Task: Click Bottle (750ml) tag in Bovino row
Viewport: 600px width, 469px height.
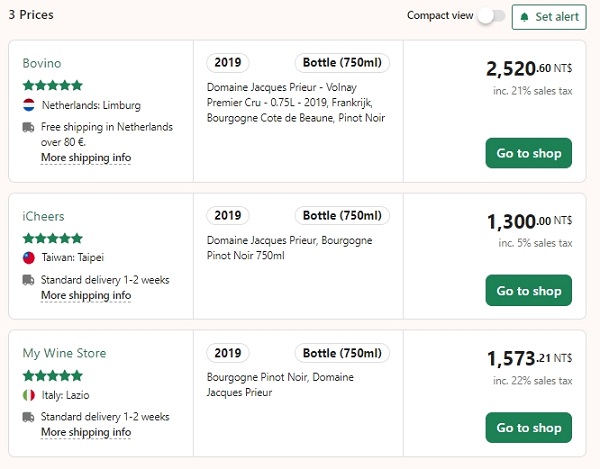Action: (x=342, y=63)
